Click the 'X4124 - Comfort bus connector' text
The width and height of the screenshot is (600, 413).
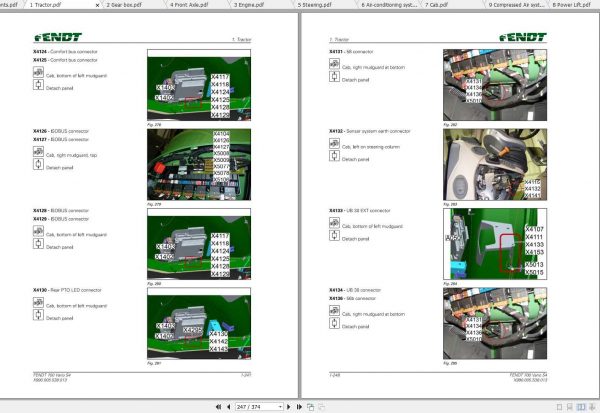[65, 52]
